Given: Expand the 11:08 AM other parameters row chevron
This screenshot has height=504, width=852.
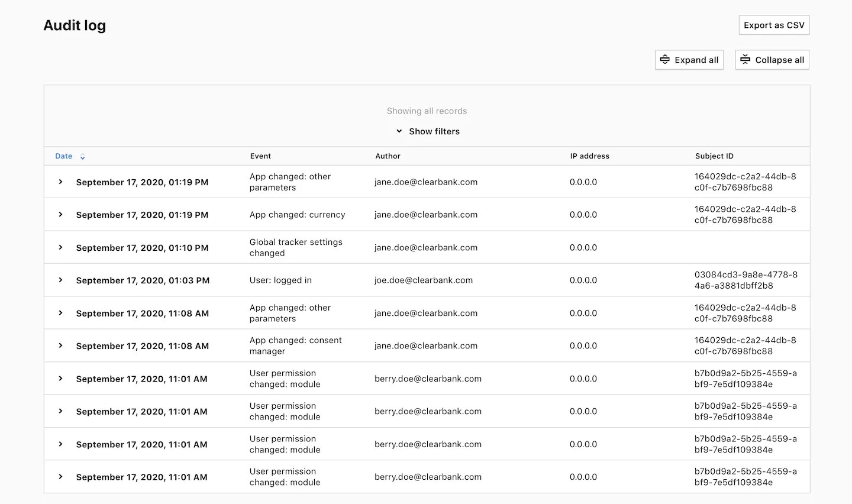Looking at the screenshot, I should 60,313.
